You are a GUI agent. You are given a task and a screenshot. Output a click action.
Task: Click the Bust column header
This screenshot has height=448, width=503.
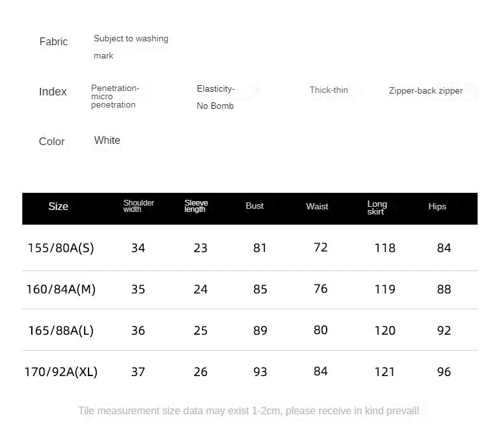[x=255, y=206]
